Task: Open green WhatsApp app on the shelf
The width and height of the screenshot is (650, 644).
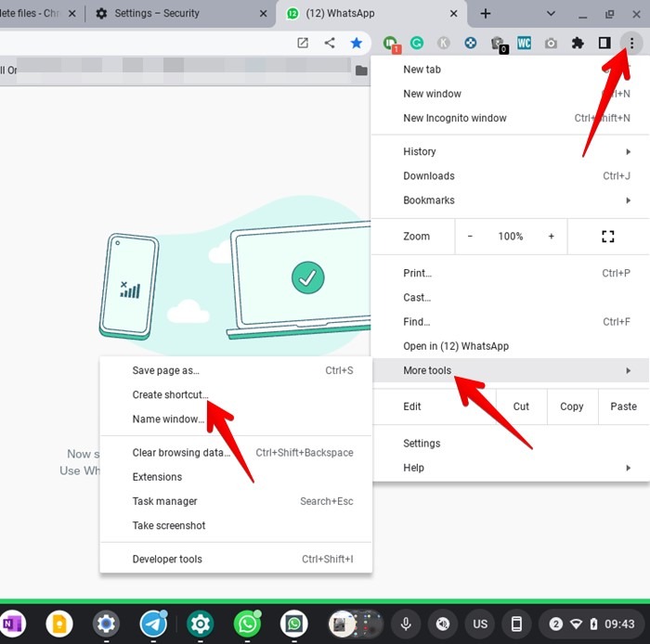Action: coord(247,624)
